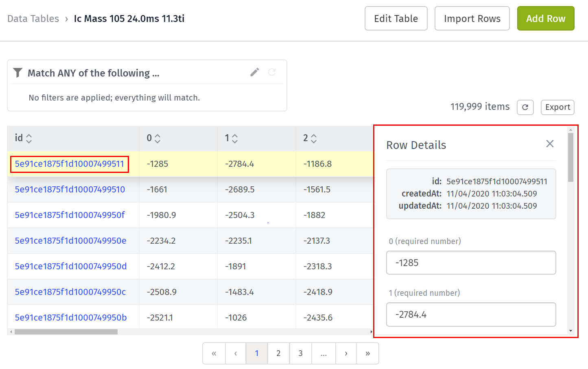Select page 3 in pagination
588x369 pixels.
click(300, 353)
